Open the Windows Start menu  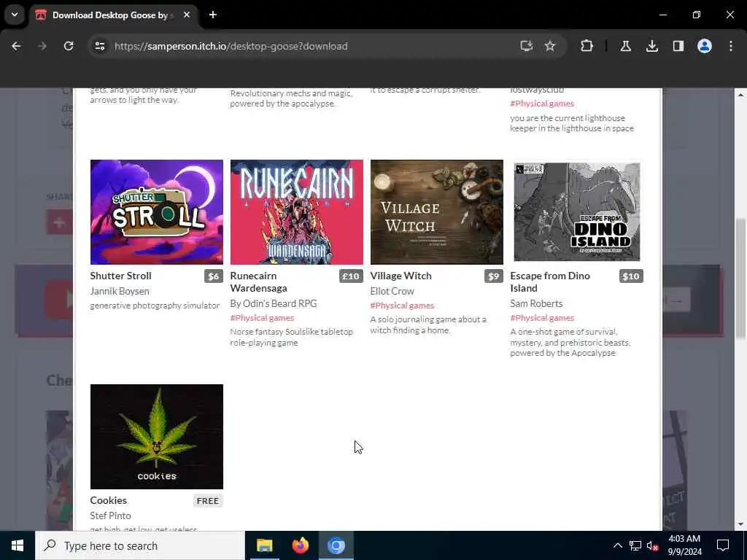click(18, 545)
